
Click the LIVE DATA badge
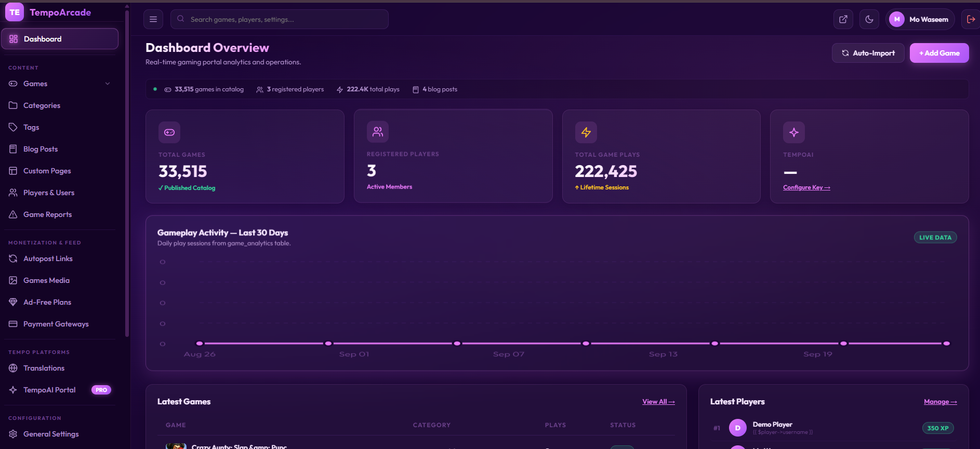(x=935, y=237)
